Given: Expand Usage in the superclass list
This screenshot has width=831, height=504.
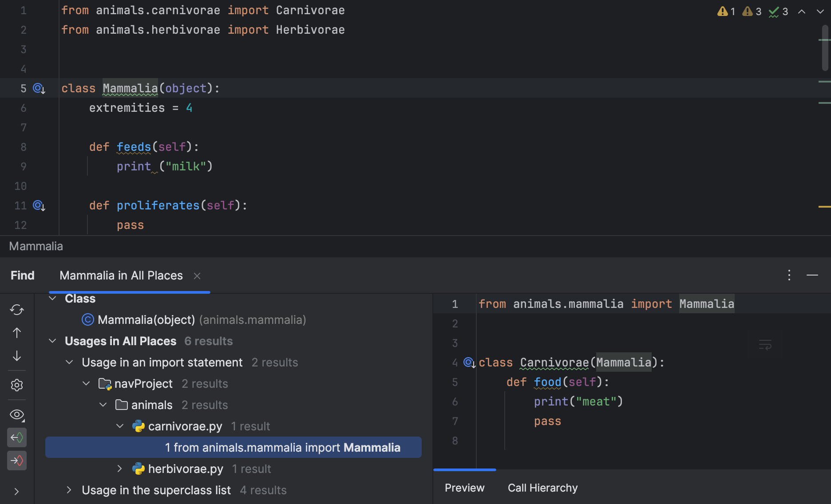Looking at the screenshot, I should [69, 490].
